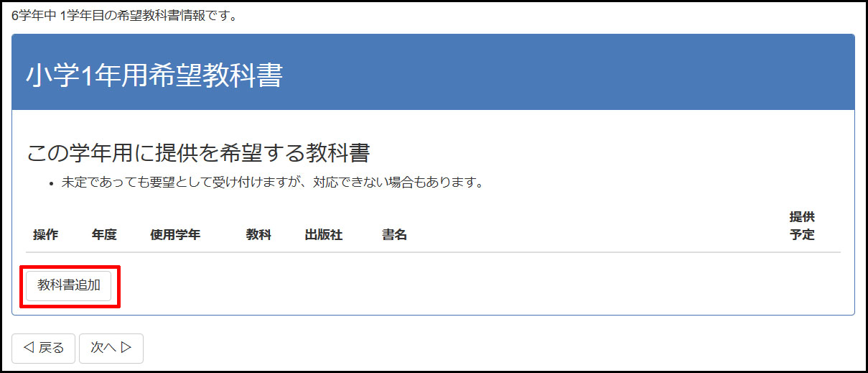Click the 教科書追加 button
Image resolution: width=868 pixels, height=373 pixels.
(x=69, y=285)
